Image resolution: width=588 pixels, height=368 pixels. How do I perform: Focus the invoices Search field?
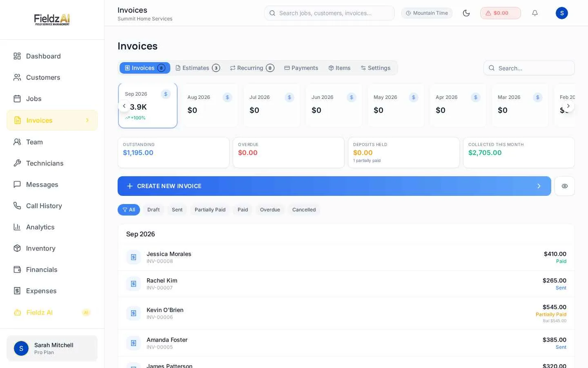(529, 68)
